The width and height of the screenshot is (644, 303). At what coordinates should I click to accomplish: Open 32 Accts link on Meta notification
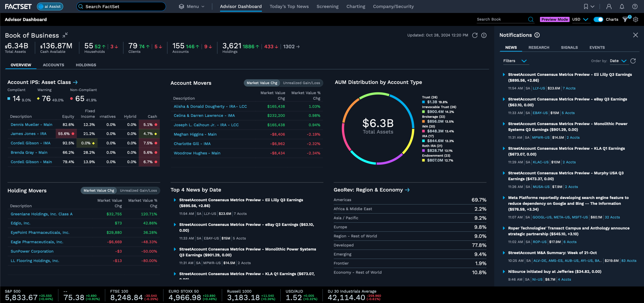pos(612,217)
